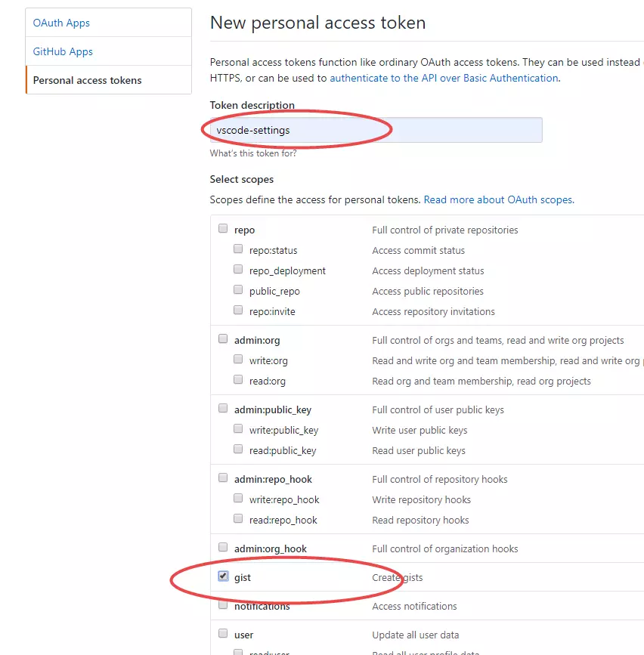Enable the read:repo_hook scope
Screen dimensions: 644x655
click(x=238, y=518)
